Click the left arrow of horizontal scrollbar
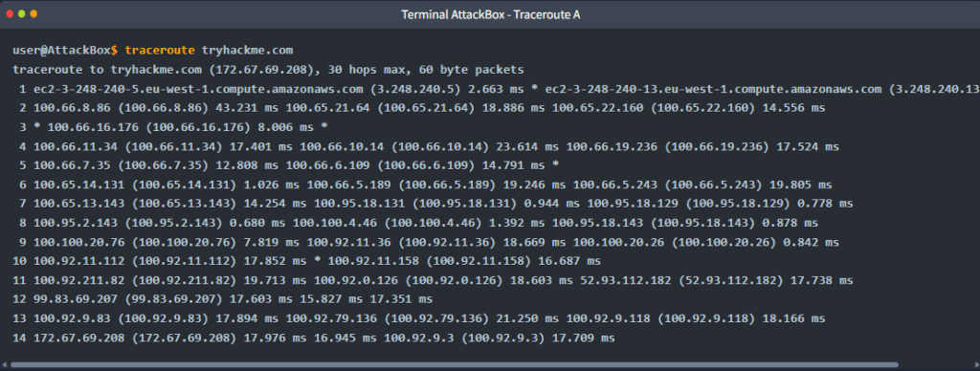Viewport: 980px width, 371px height. click(x=5, y=364)
